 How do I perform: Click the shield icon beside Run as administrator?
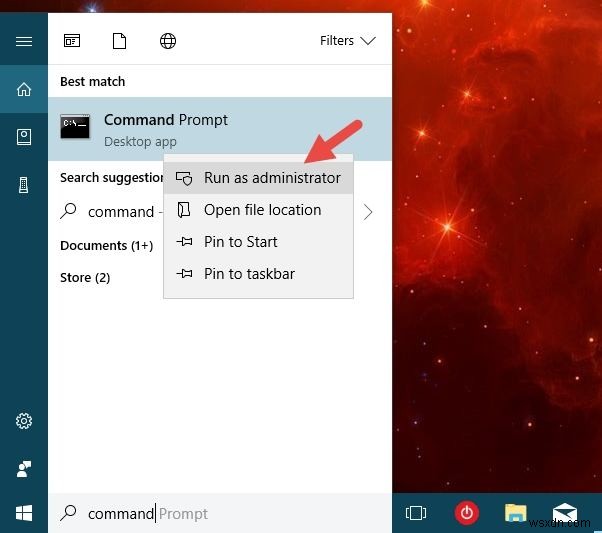click(184, 179)
